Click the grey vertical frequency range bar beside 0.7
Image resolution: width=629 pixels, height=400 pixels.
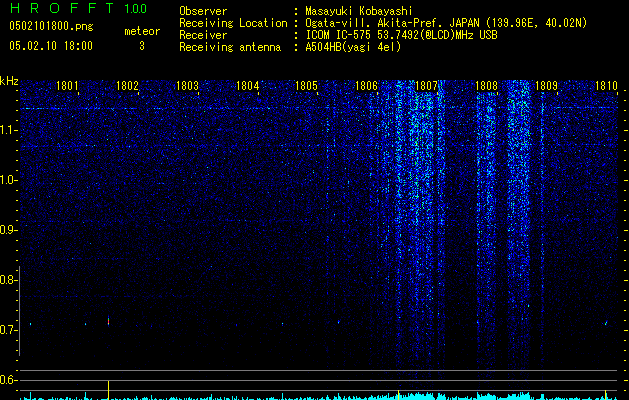[x=19, y=310]
